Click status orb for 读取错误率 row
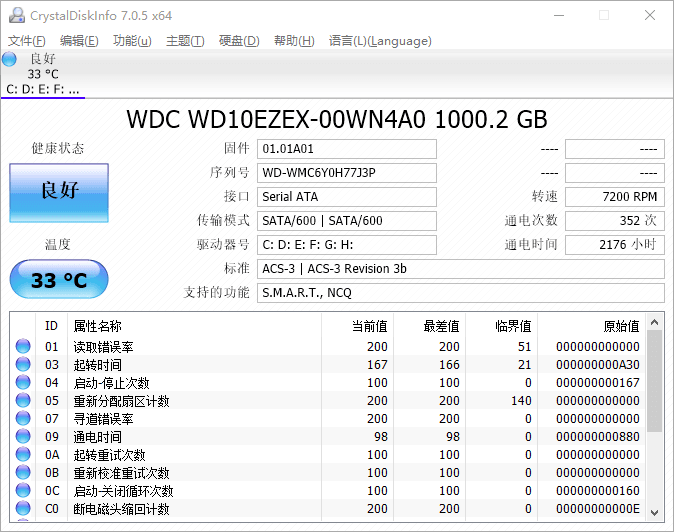The image size is (674, 532). 23,347
